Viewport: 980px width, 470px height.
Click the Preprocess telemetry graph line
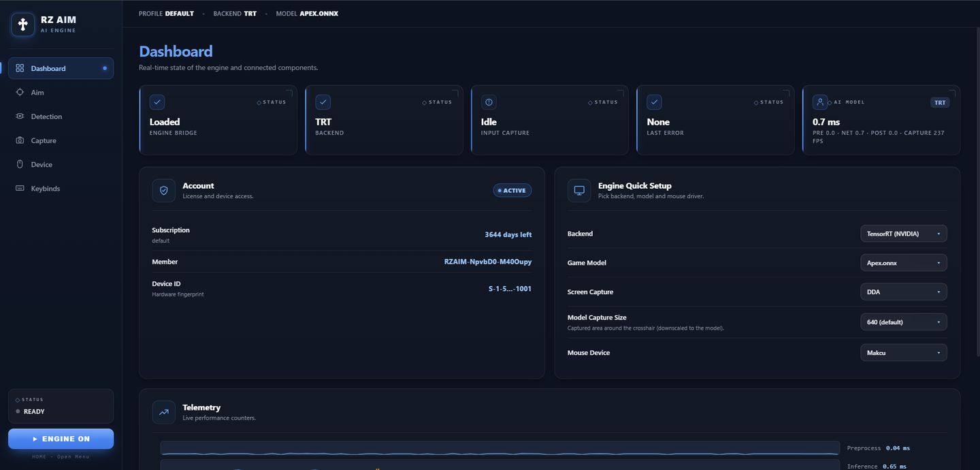[x=500, y=448]
